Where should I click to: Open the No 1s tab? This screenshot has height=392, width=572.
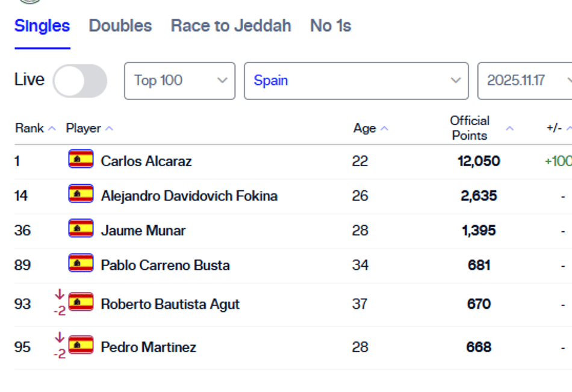coord(331,26)
